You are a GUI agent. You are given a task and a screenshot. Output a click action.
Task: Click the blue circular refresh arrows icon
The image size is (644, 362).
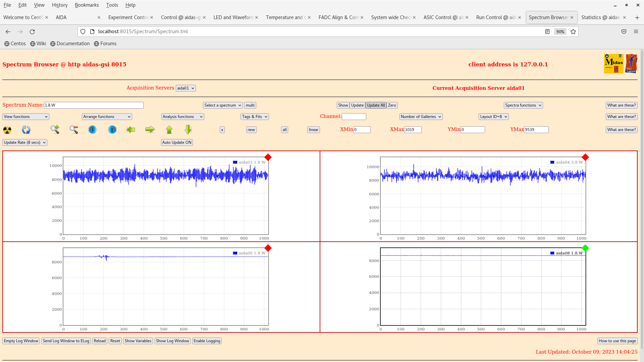click(26, 130)
